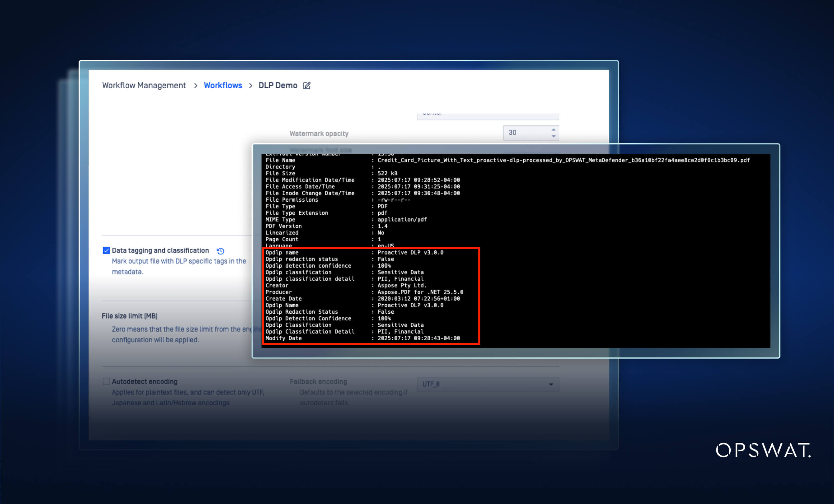Click the chevron between Workflows and DLP Demo
The width and height of the screenshot is (834, 504).
tap(250, 86)
